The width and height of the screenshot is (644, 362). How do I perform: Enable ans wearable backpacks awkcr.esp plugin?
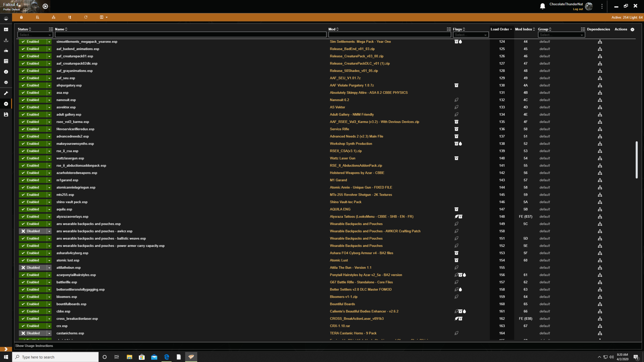click(33, 231)
